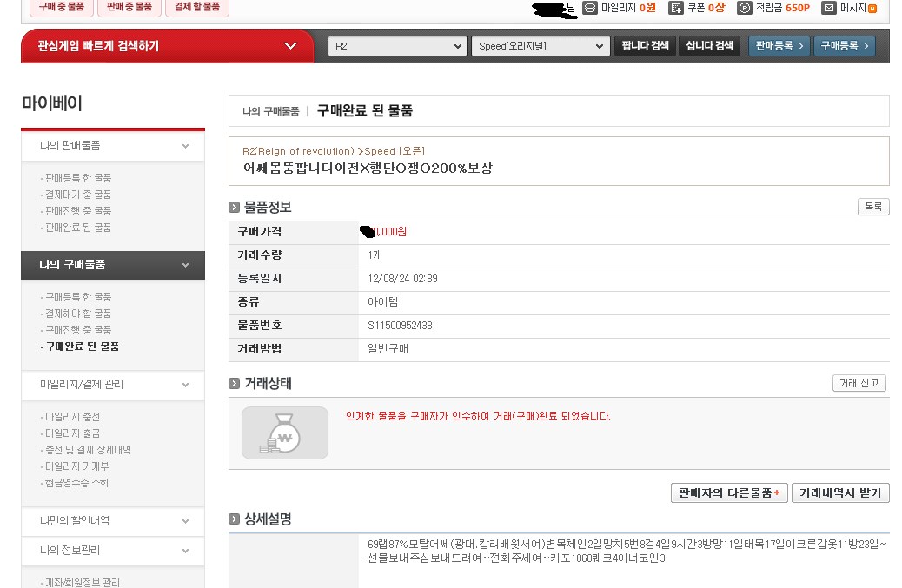Click the arrow icon beside 거래상태 heading

tap(235, 384)
